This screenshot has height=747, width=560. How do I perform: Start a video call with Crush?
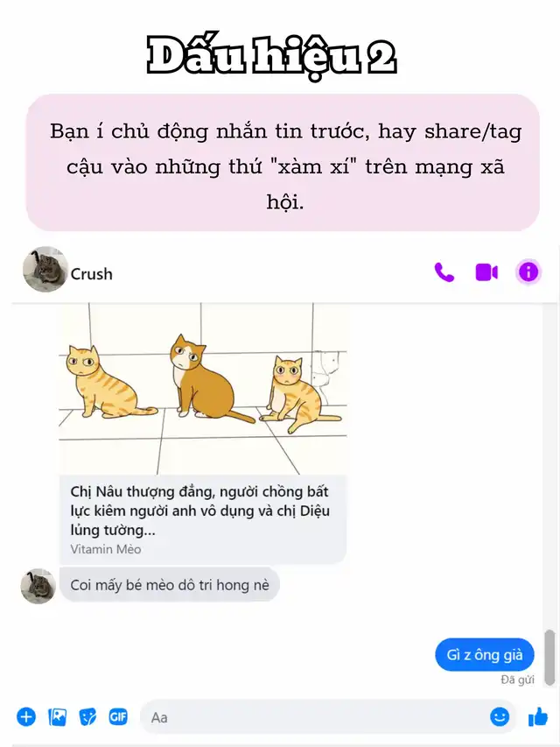click(x=486, y=273)
